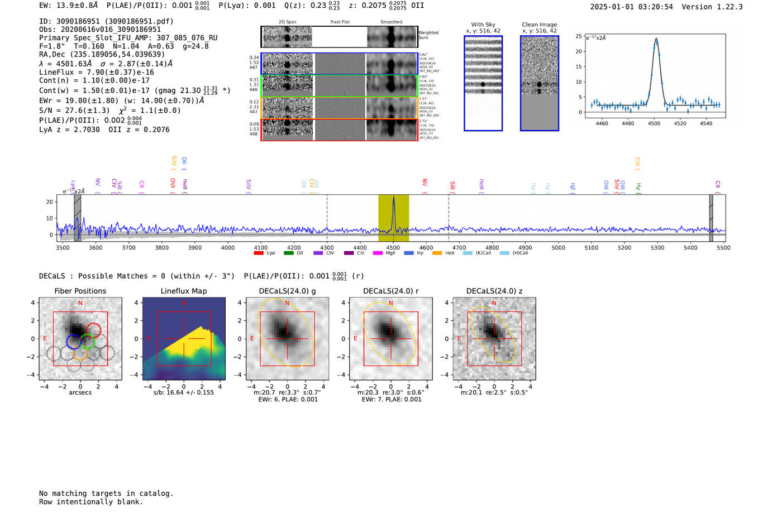This screenshot has width=782, height=532.
Task: Open the Lineflux Map panel
Action: (x=184, y=338)
